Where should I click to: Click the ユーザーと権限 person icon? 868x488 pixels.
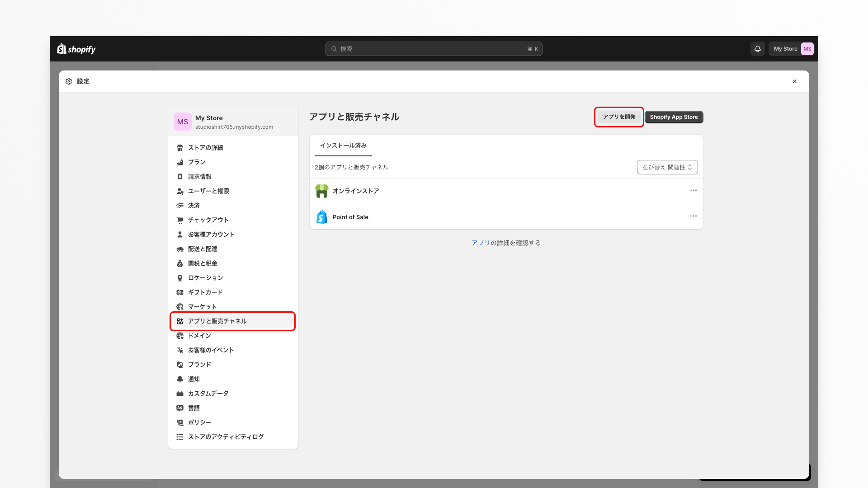180,191
